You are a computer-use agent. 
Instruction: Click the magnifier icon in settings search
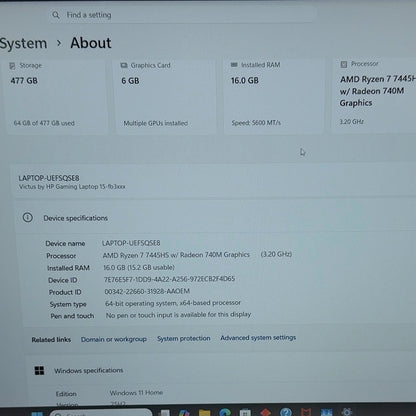tap(56, 15)
